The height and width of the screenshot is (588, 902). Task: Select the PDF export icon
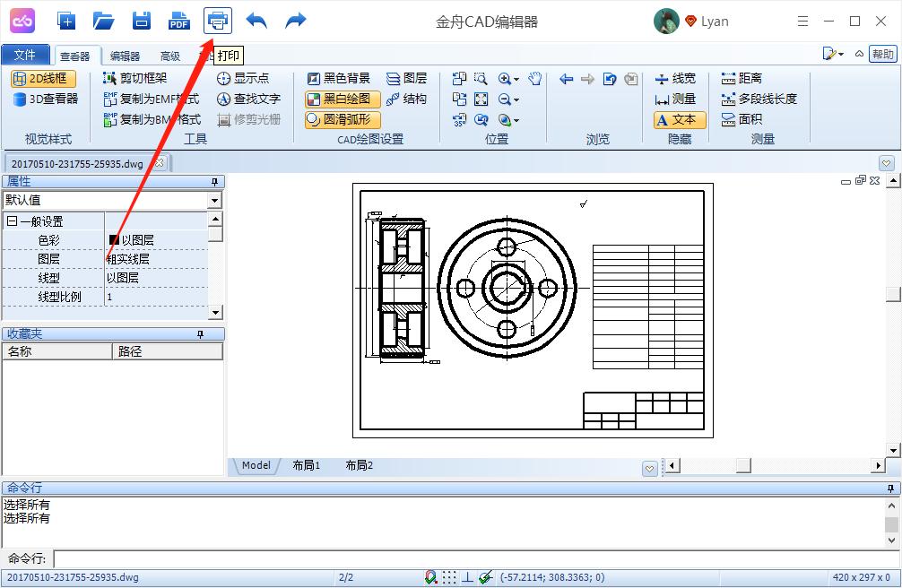[178, 20]
